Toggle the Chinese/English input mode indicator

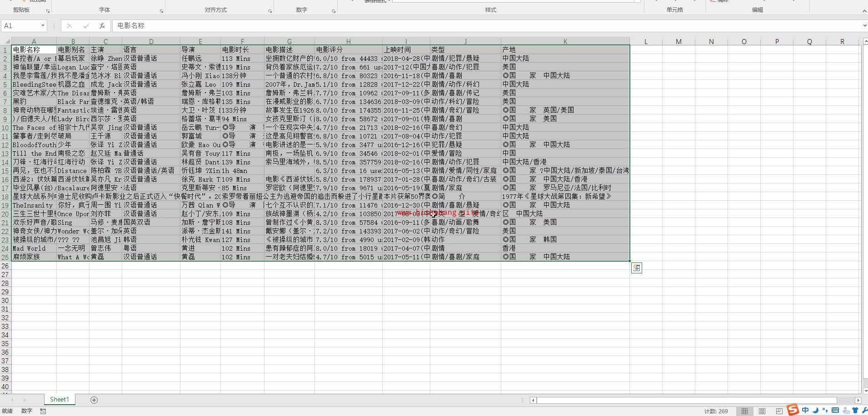pos(805,410)
